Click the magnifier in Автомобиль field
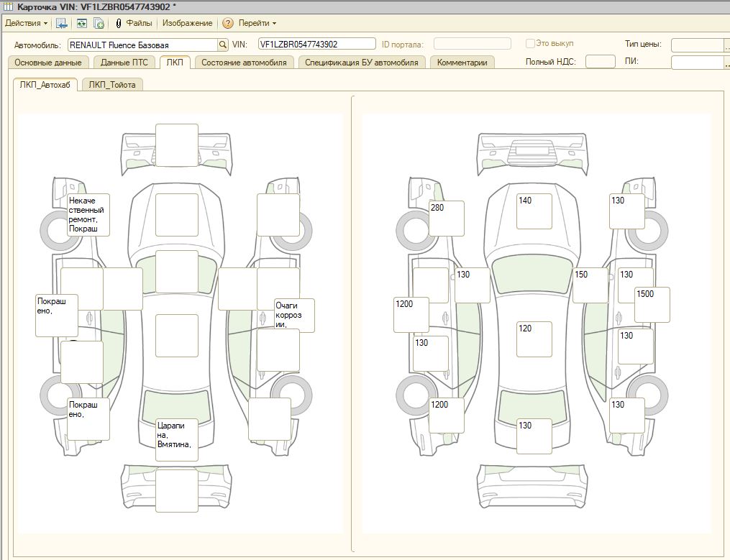 (x=223, y=45)
